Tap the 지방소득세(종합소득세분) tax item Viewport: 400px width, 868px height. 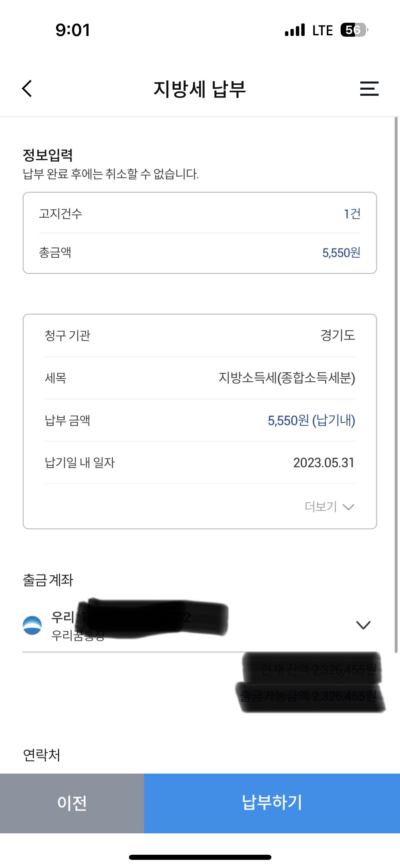click(x=287, y=378)
